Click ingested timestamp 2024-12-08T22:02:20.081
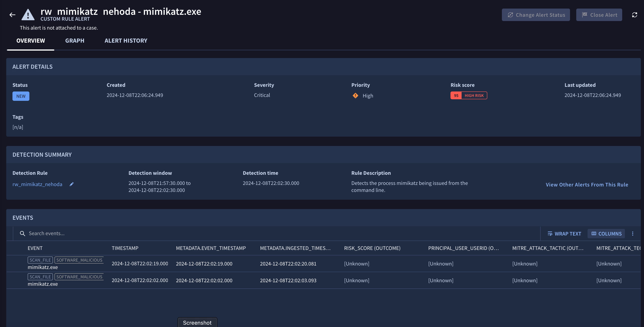This screenshot has width=644, height=327. [x=288, y=264]
